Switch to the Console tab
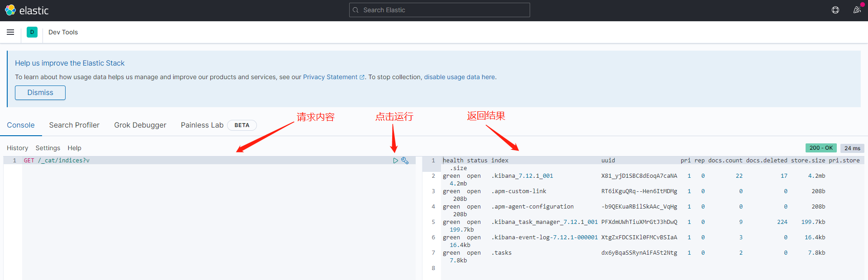This screenshot has height=280, width=868. pos(21,125)
